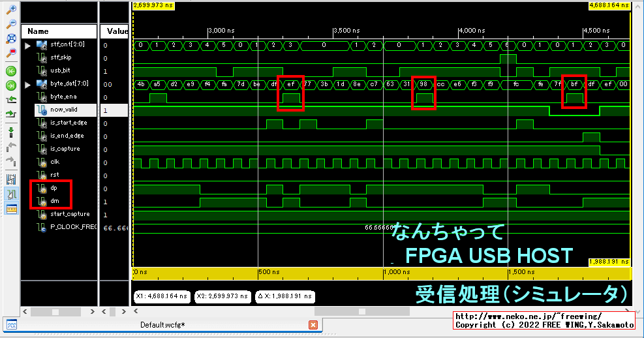Toggle snap to transition mode

pyautogui.click(x=11, y=194)
